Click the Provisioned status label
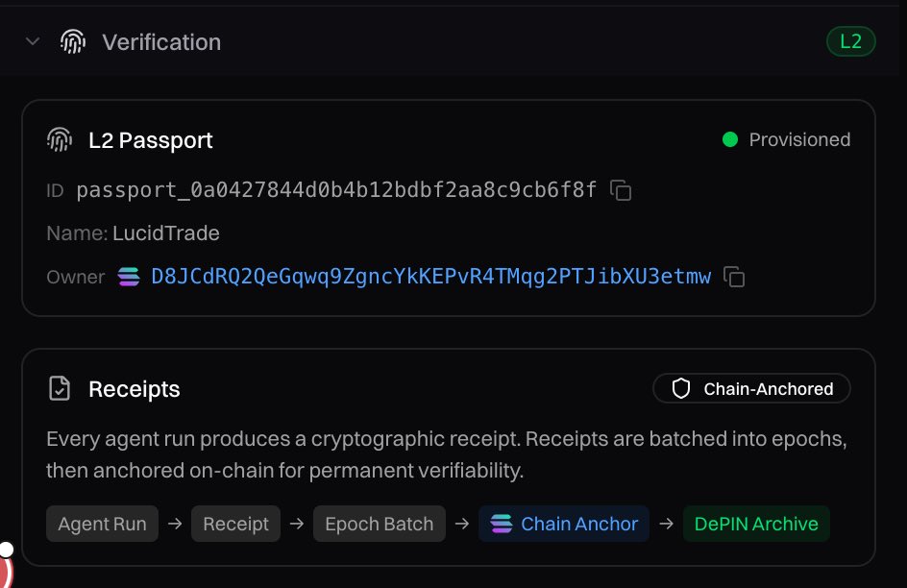Screen dimensions: 907x588 [799, 140]
